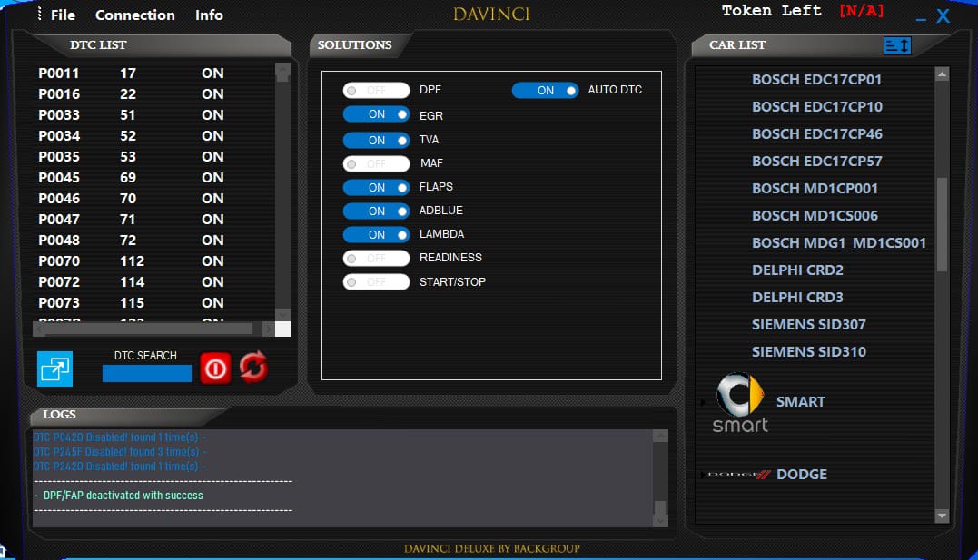The height and width of the screenshot is (560, 978).
Task: Expand the SMART car list entry
Action: 703,402
